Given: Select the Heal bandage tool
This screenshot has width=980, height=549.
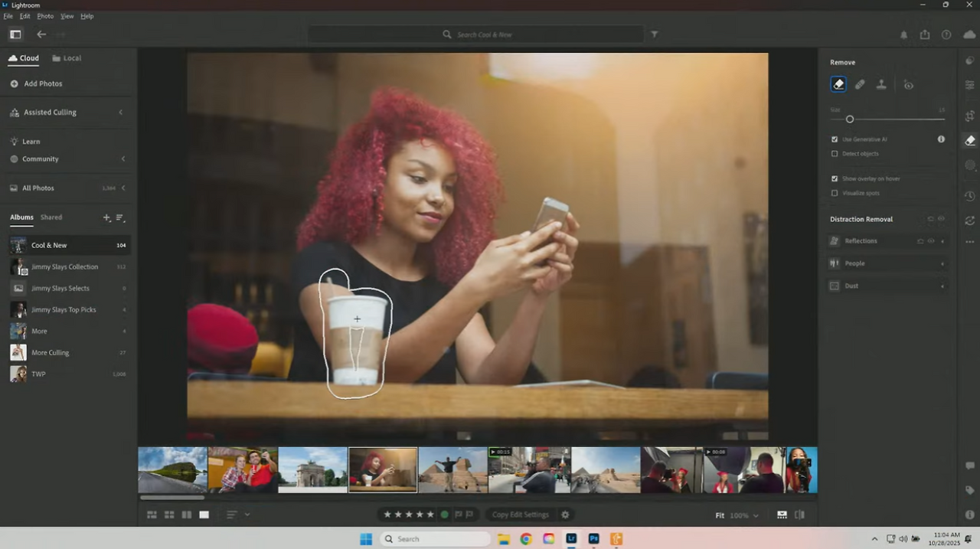Looking at the screenshot, I should click(860, 85).
